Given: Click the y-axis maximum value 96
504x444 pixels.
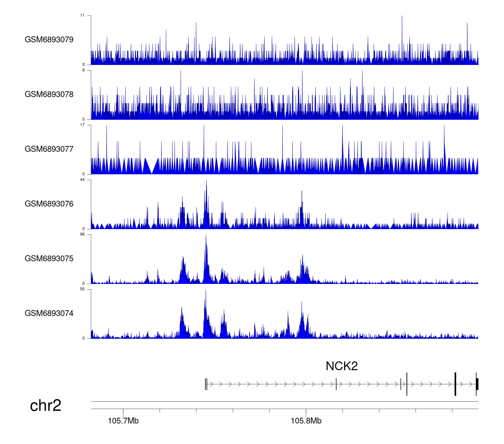Looking at the screenshot, I should tap(82, 234).
